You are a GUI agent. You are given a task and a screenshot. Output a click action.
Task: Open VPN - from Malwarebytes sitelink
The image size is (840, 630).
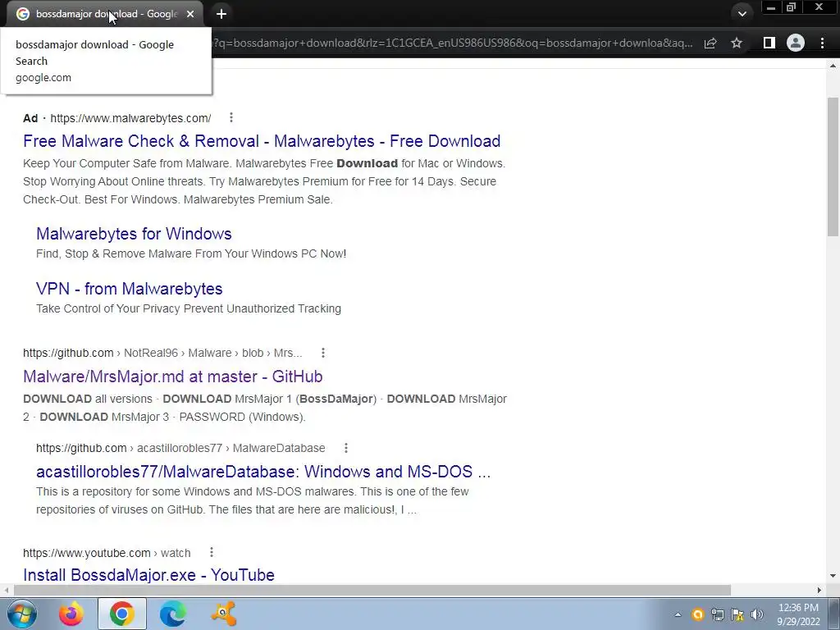129,289
